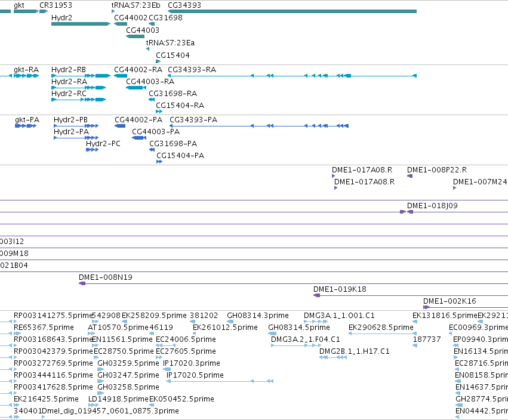
Task: Click the EK258209.5prime EST label
Action: pyautogui.click(x=154, y=316)
